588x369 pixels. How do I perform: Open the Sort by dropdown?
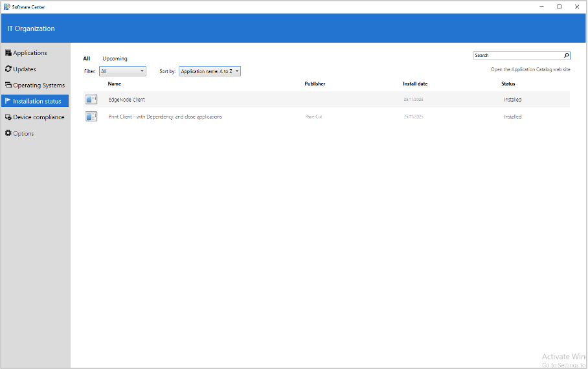click(x=210, y=71)
